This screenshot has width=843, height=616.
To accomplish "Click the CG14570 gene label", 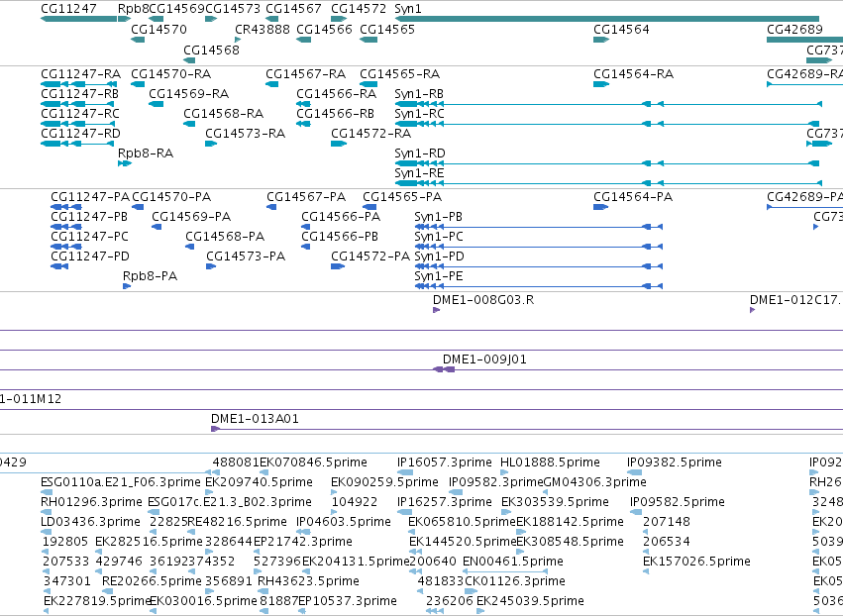I will click(159, 30).
